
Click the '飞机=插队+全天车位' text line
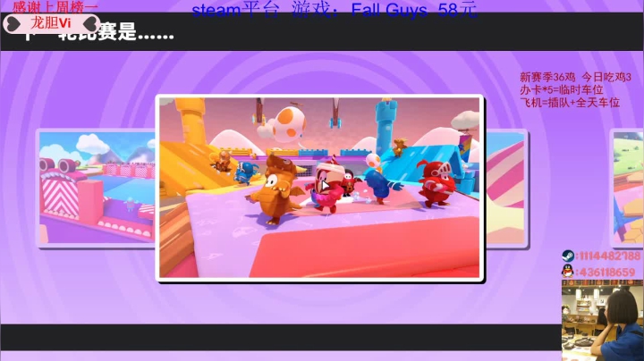pos(570,103)
